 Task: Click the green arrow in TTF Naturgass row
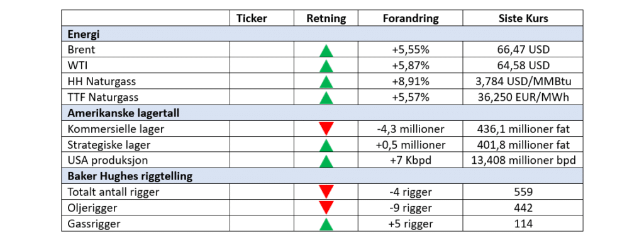[326, 98]
